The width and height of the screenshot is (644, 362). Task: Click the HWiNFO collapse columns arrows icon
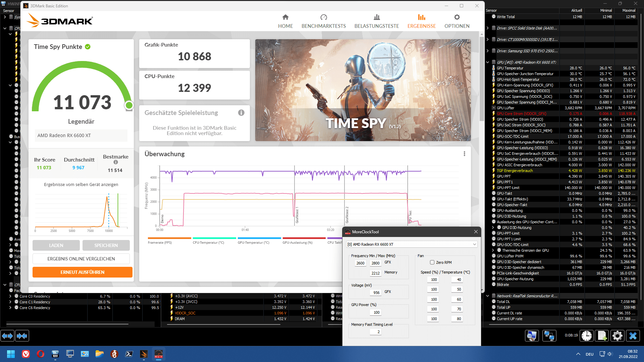click(22, 336)
